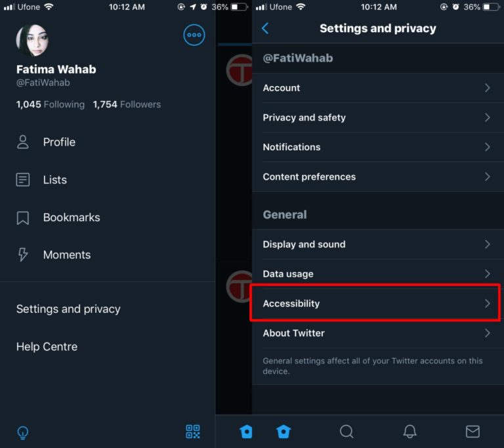Tap Profile in the side menu
Viewport: 504px width, 448px height.
46,142
